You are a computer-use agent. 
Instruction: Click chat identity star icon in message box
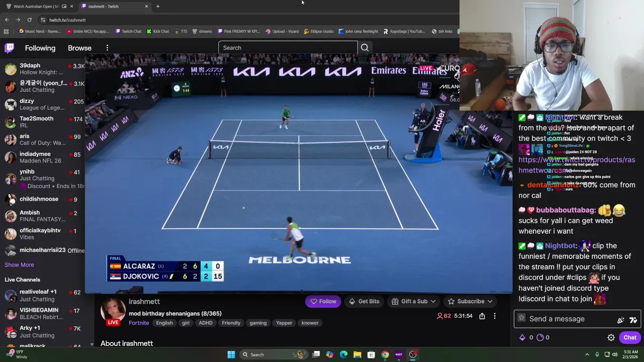[x=521, y=318]
